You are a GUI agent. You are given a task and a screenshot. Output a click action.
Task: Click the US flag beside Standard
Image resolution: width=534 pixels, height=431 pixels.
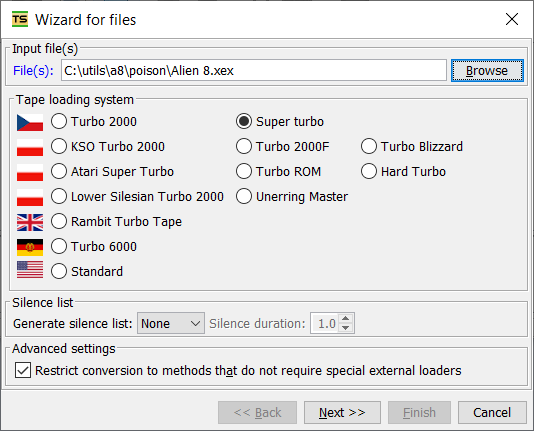tap(30, 270)
